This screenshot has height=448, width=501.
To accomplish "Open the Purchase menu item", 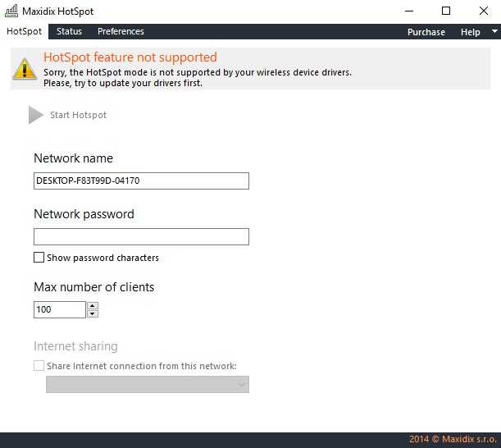I will click(426, 32).
